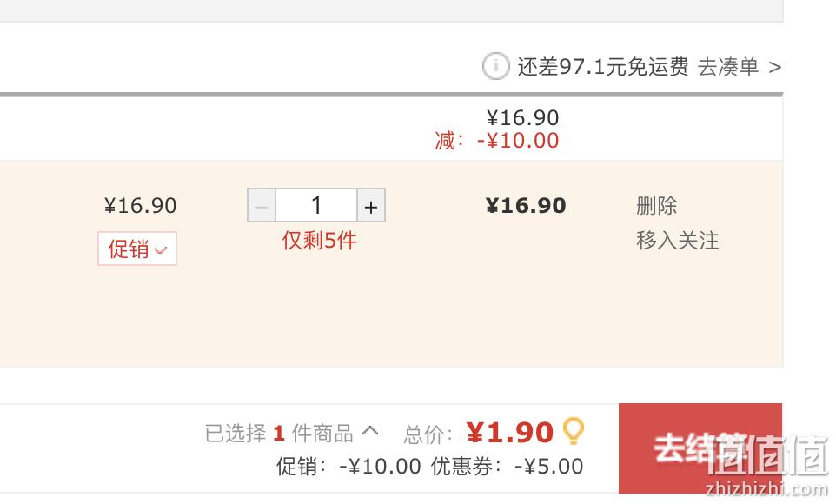
Task: Increase quantity with the plus button
Action: (371, 205)
